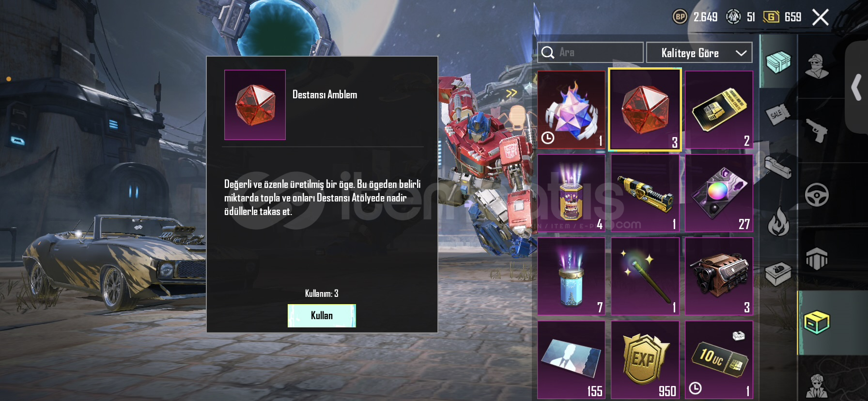Open the G gold currency balance

click(x=782, y=17)
